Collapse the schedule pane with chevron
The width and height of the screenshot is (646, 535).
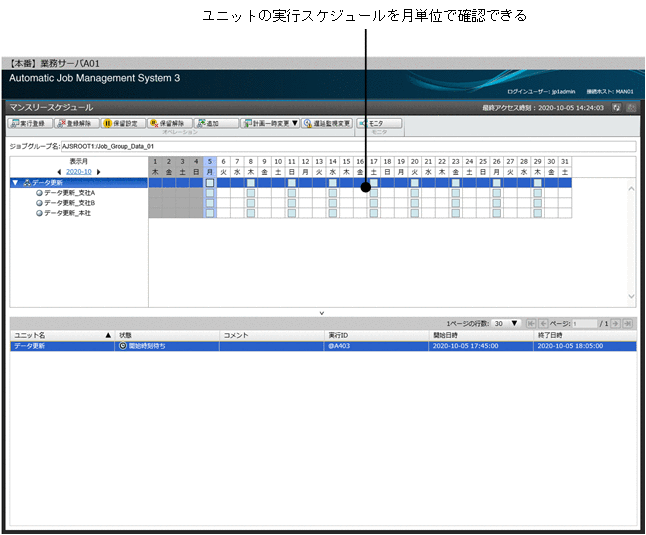coord(322,313)
